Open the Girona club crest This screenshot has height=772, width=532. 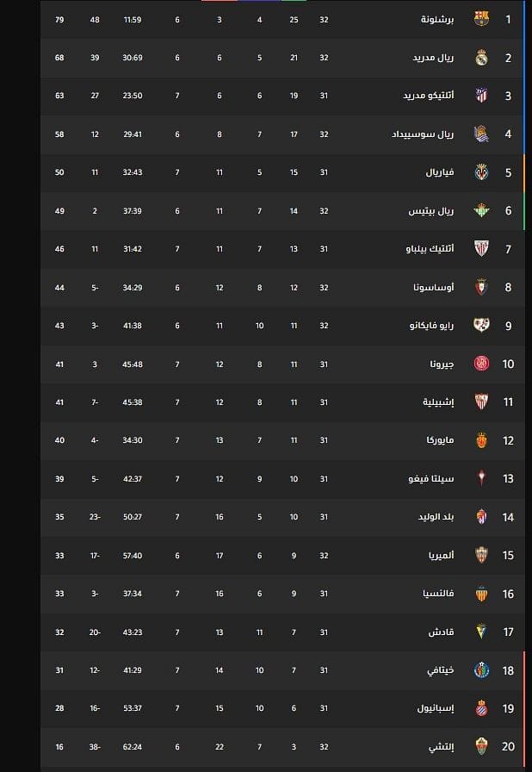click(x=482, y=364)
